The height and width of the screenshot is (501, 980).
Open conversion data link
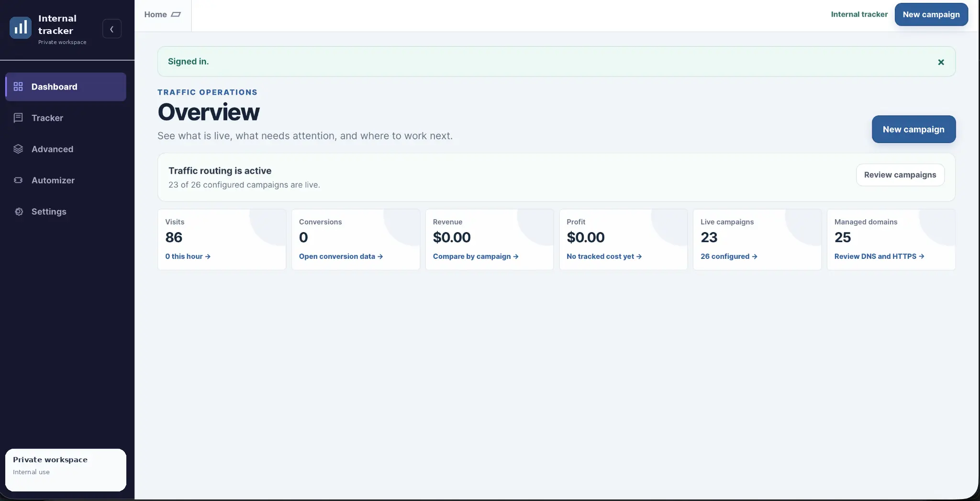pyautogui.click(x=341, y=256)
